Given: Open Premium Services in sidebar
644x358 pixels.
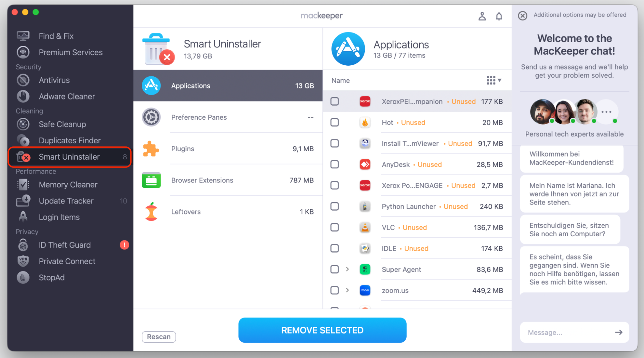Looking at the screenshot, I should pos(71,52).
